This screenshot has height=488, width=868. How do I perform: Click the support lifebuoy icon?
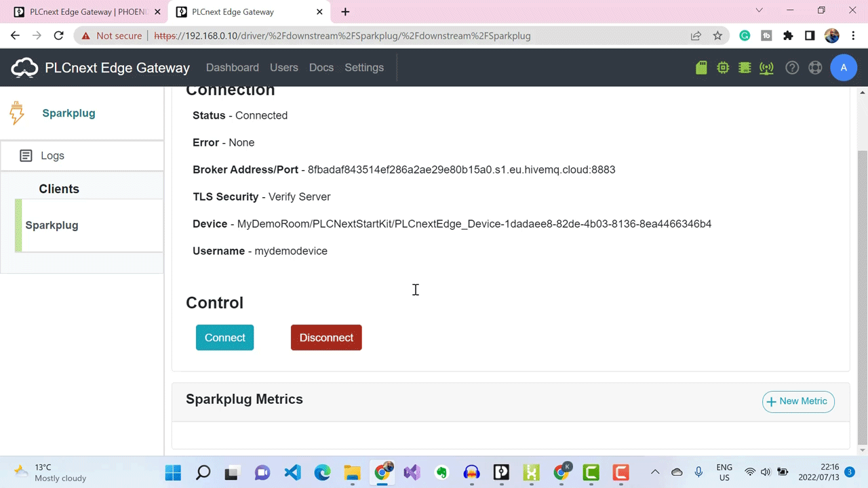(815, 68)
